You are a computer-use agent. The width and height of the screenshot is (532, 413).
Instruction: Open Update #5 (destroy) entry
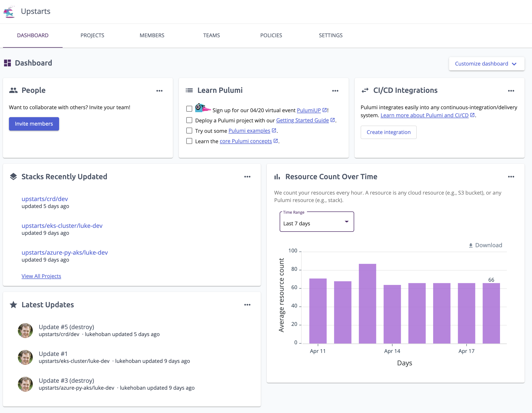pos(67,327)
